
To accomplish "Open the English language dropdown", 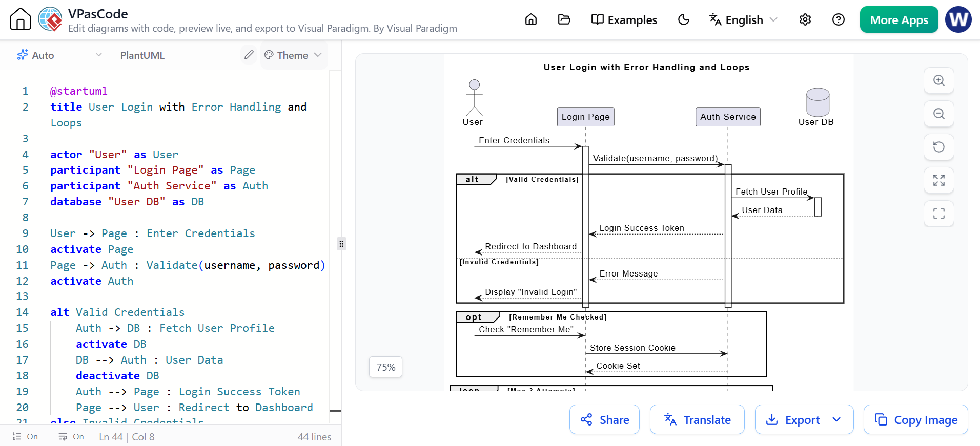I will pyautogui.click(x=743, y=20).
